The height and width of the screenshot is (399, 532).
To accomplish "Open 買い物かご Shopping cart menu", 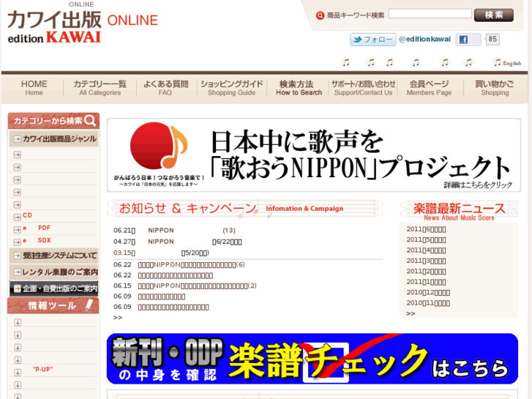I will tap(495, 88).
